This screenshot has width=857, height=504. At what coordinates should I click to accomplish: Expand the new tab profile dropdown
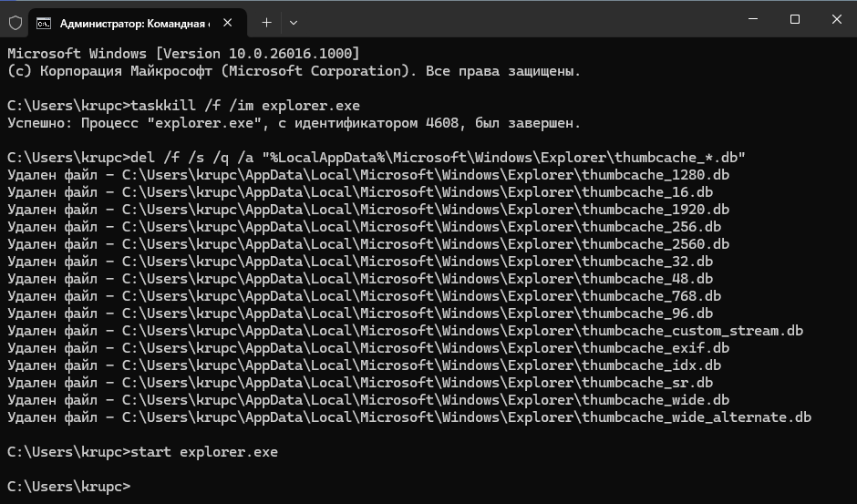pos(293,22)
